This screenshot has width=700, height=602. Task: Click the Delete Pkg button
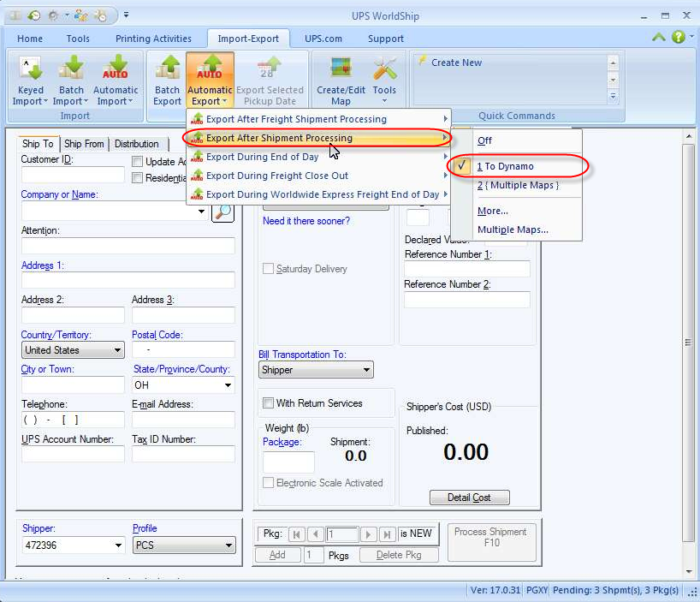point(399,555)
